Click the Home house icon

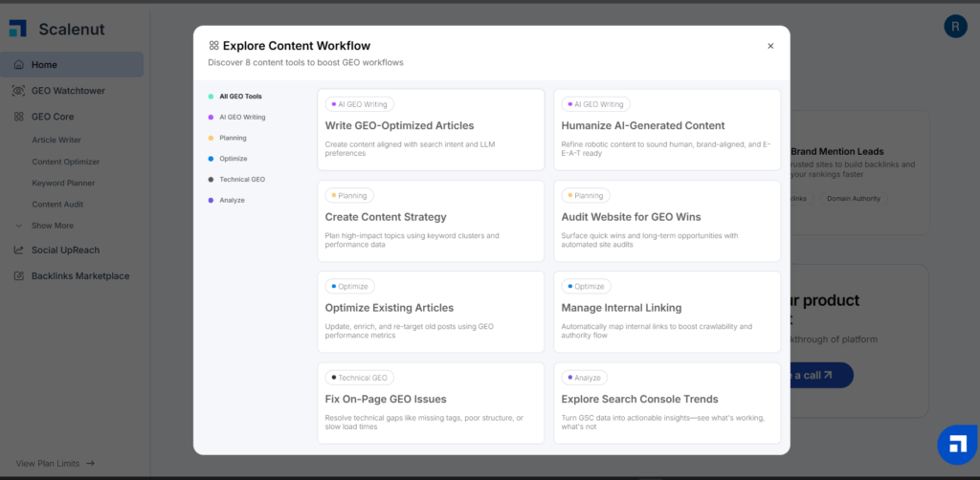point(19,64)
